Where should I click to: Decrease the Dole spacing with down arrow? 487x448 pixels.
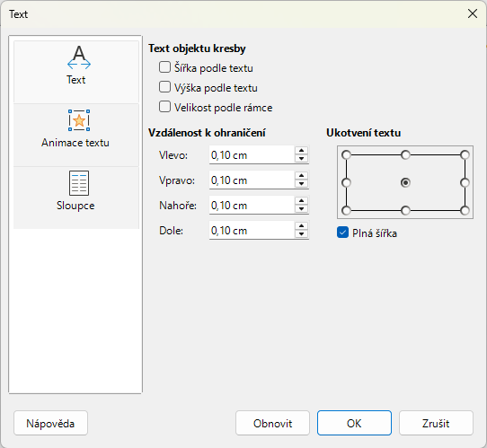[301, 234]
